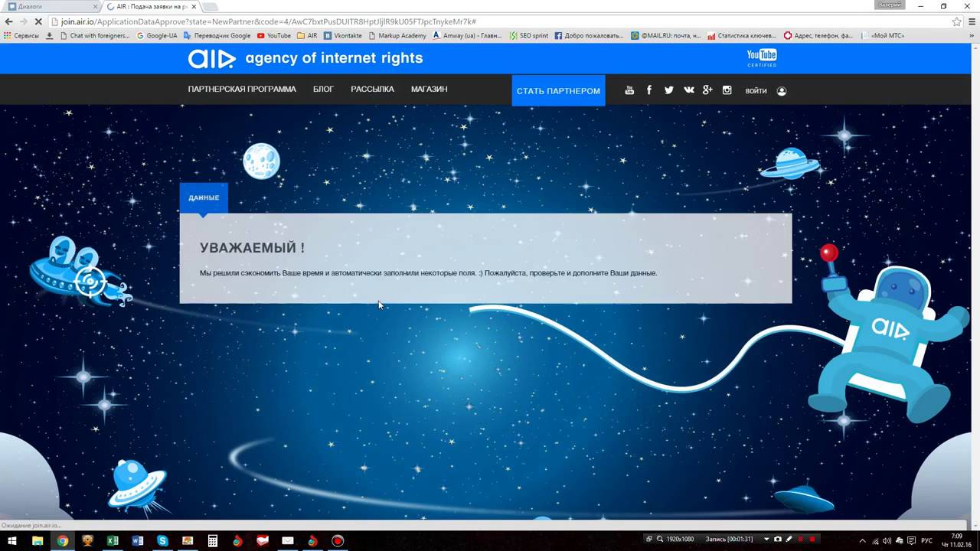Open the Mail app in the taskbar
This screenshot has width=980, height=551.
click(x=288, y=541)
